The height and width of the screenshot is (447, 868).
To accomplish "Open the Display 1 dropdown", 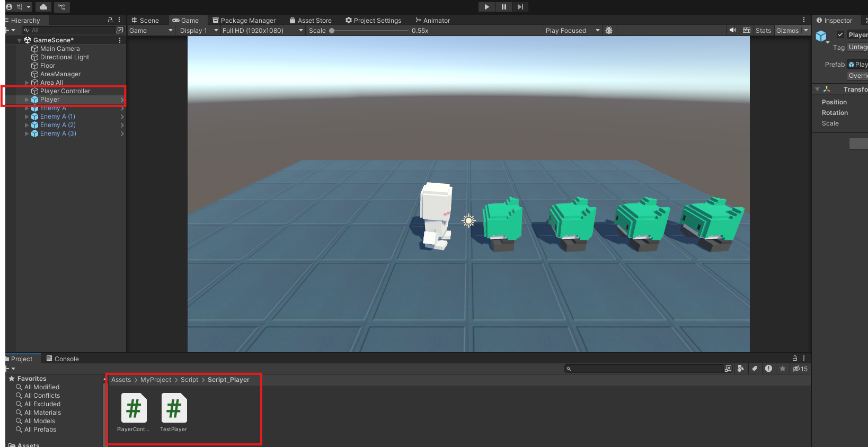I will [199, 31].
